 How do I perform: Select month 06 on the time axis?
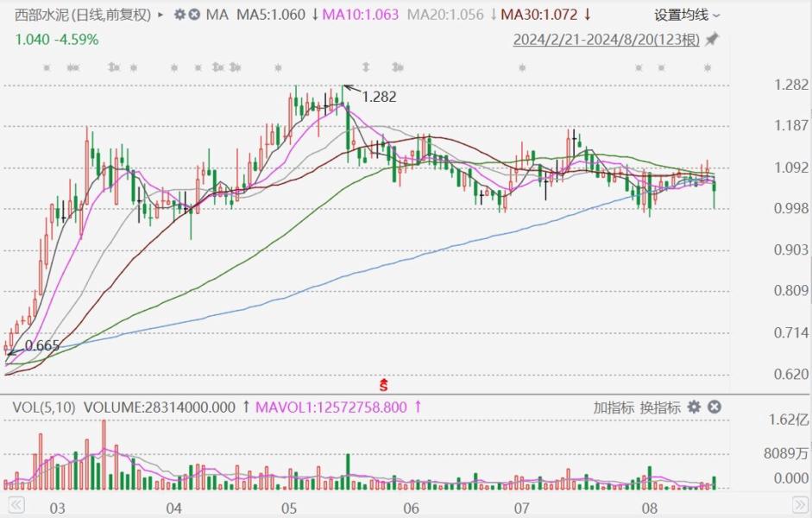[x=411, y=508]
